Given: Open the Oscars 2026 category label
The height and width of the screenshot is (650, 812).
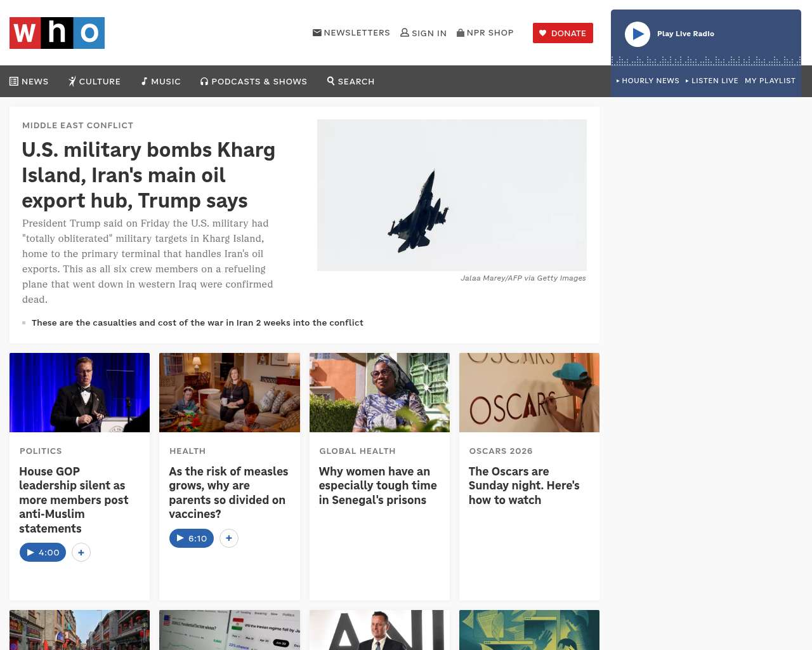Looking at the screenshot, I should pyautogui.click(x=501, y=451).
